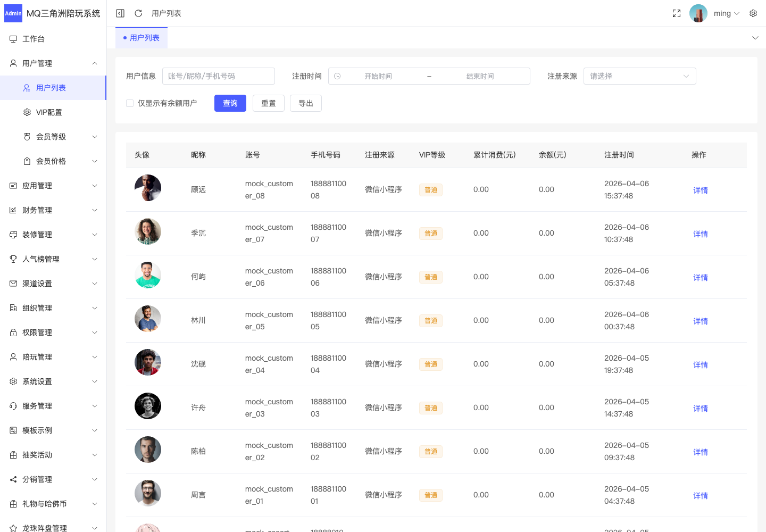Open 陪玩管理 sidebar menu
This screenshot has width=766, height=532.
click(x=53, y=357)
